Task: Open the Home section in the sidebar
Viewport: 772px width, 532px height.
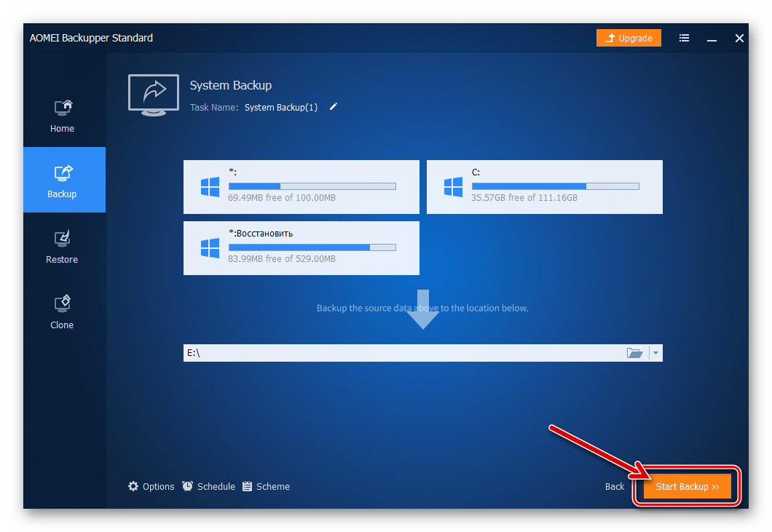Action: (62, 116)
